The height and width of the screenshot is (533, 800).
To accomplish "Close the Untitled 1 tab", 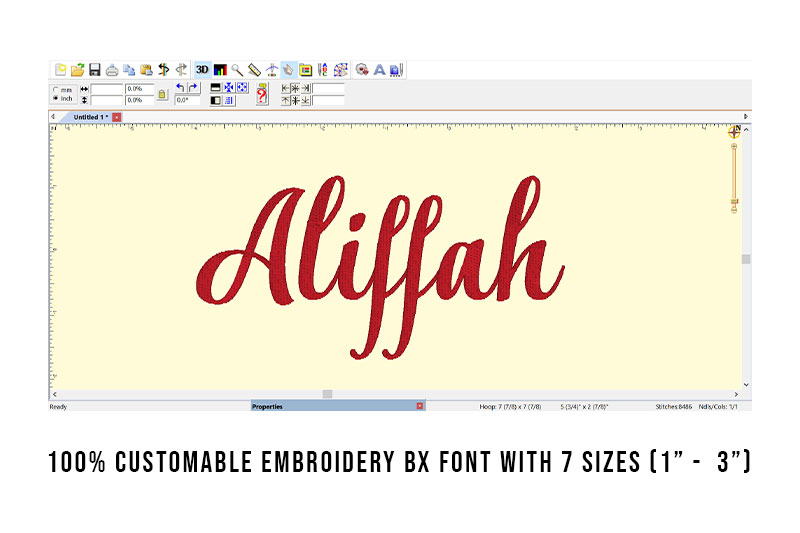I will click(117, 117).
